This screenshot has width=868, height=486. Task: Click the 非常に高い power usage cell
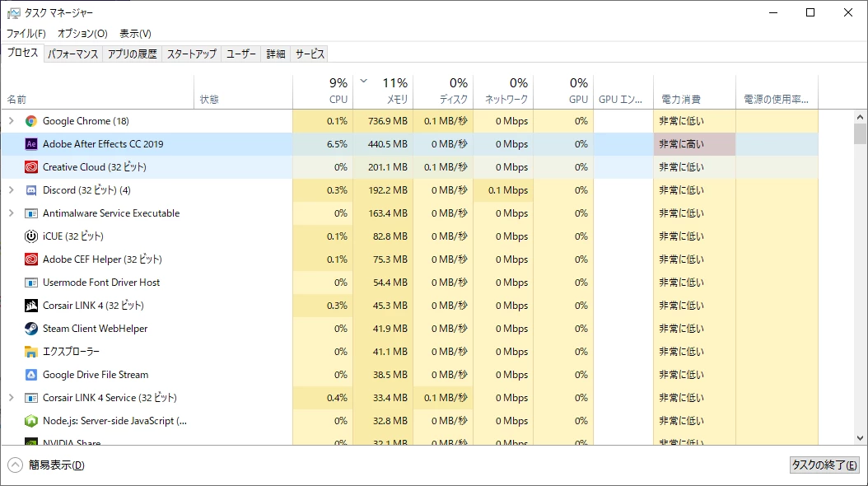[x=695, y=144]
